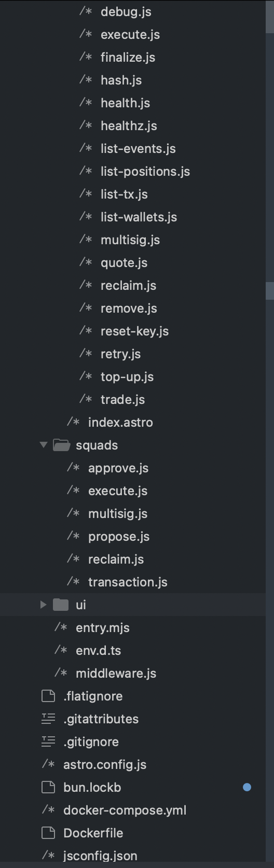Image resolution: width=274 pixels, height=868 pixels.
Task: Click the ui closed folder icon
Action: [x=61, y=605]
